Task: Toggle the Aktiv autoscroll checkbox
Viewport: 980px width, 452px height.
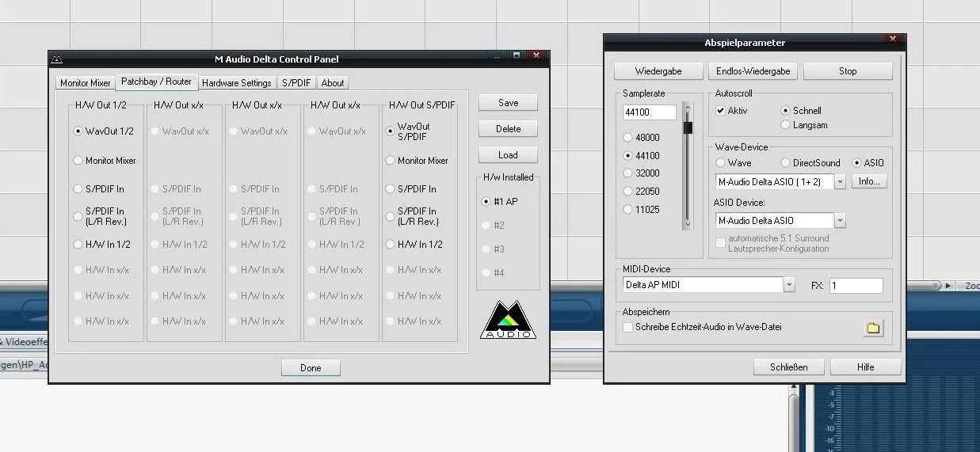Action: 720,111
